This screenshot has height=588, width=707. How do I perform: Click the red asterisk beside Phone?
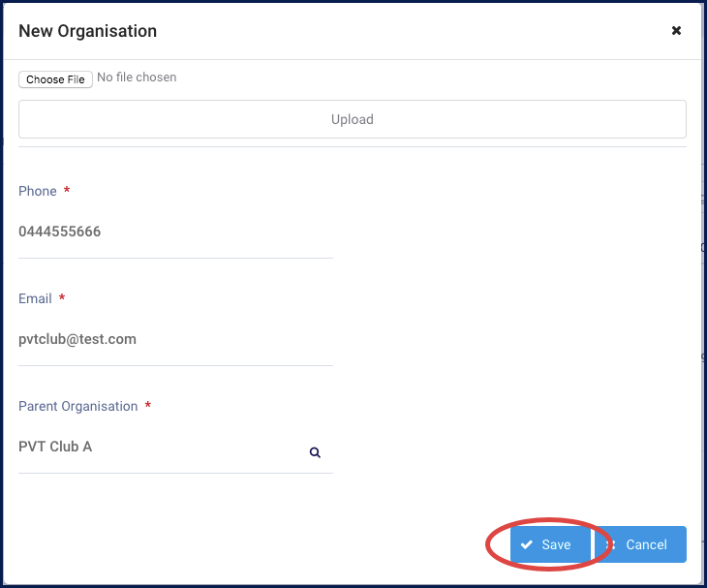pos(67,190)
